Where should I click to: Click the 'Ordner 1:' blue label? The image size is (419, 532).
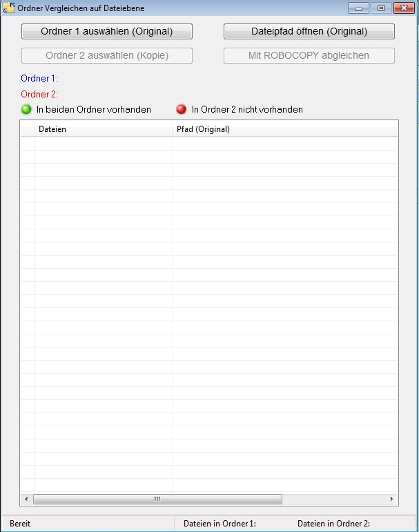[x=39, y=79]
